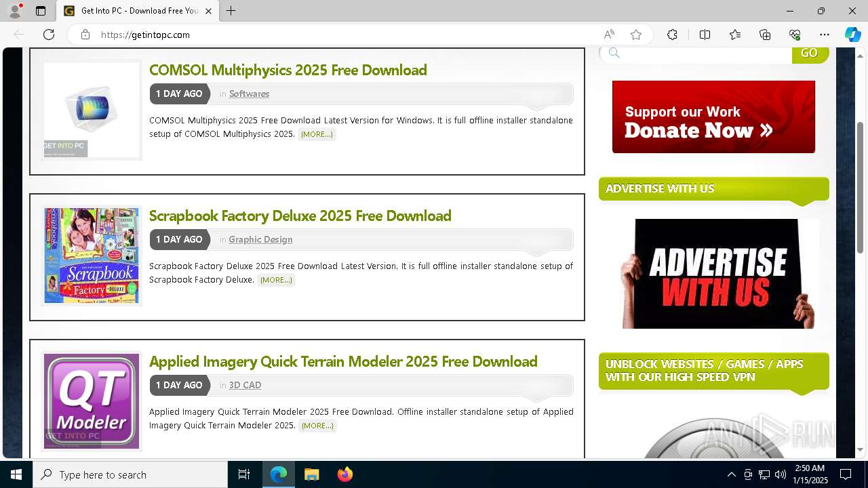Viewport: 868px width, 488px height.
Task: Open the Graphic Design category link
Action: [260, 239]
